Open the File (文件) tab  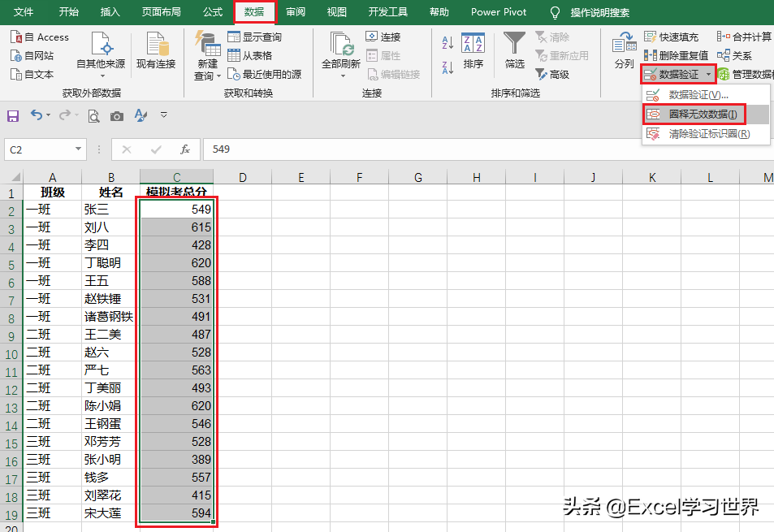[24, 12]
